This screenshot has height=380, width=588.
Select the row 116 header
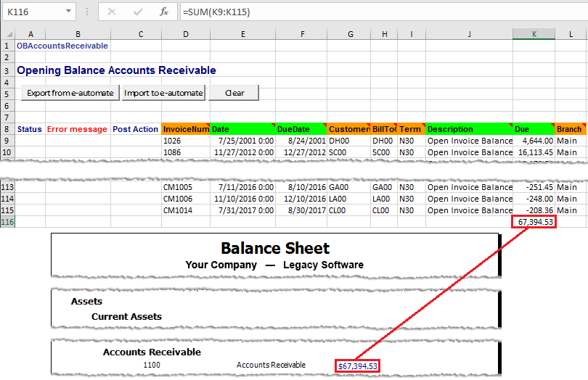point(7,220)
